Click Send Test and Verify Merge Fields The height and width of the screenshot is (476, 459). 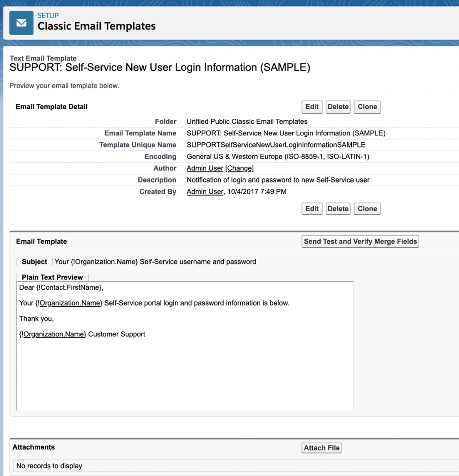pos(360,241)
